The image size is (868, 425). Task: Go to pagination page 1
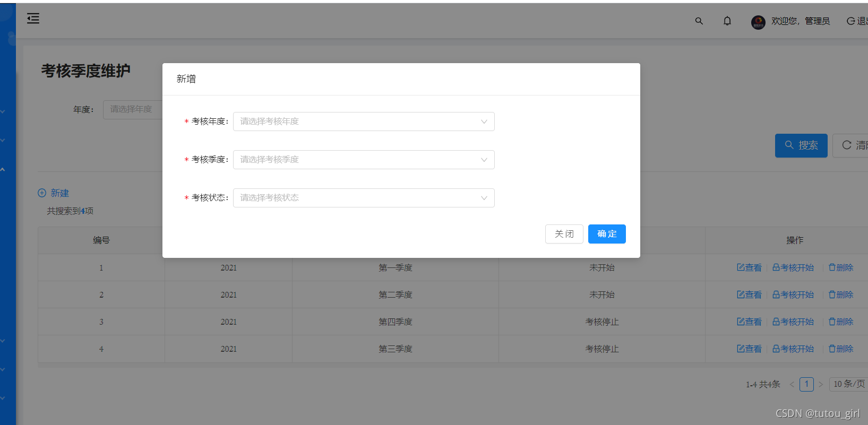(806, 384)
